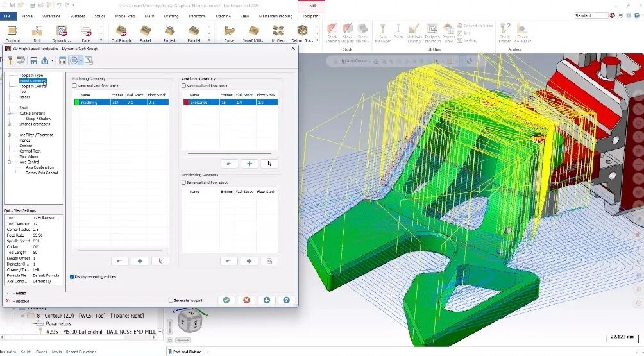Click Stock Shading in ribbon
Viewport: 644px width, 356px height.
332,33
